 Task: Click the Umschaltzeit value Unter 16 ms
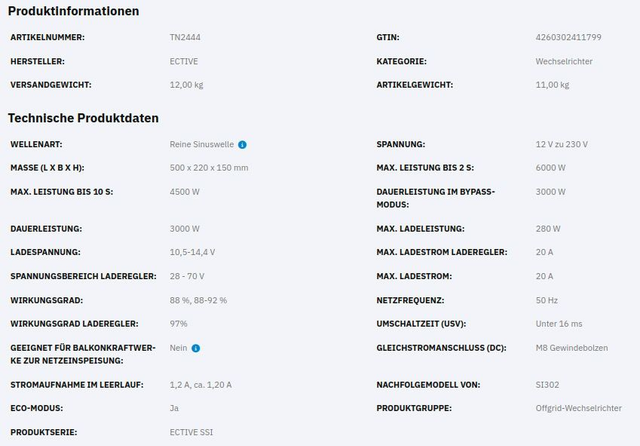(559, 324)
